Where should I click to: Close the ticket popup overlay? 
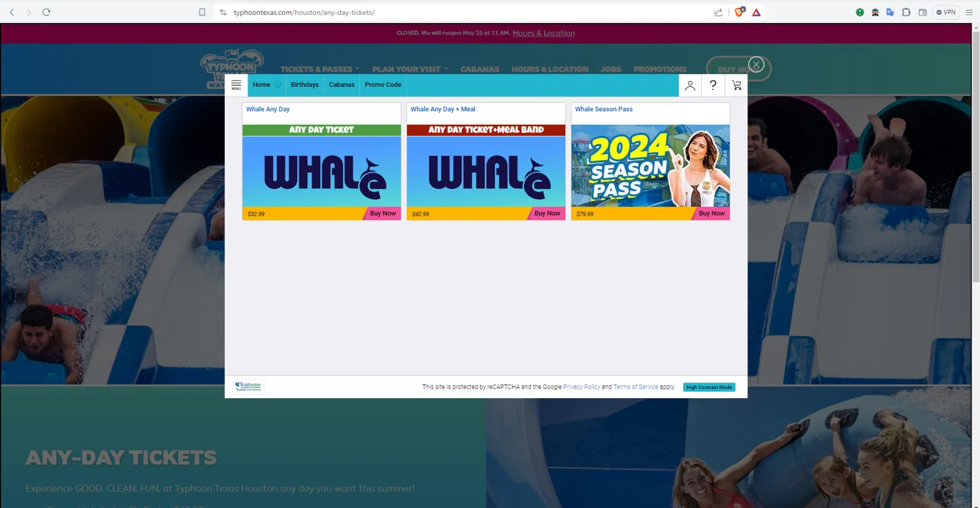coord(756,64)
